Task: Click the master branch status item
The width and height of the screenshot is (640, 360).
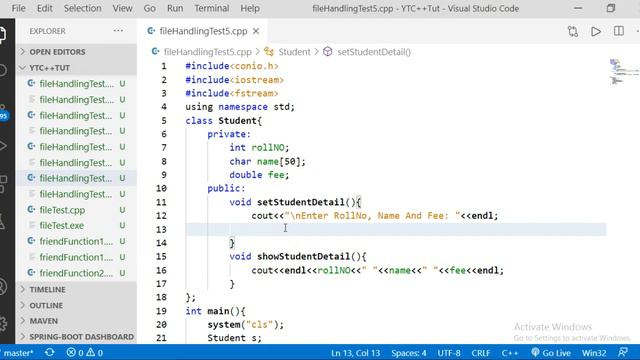Action: [x=18, y=353]
